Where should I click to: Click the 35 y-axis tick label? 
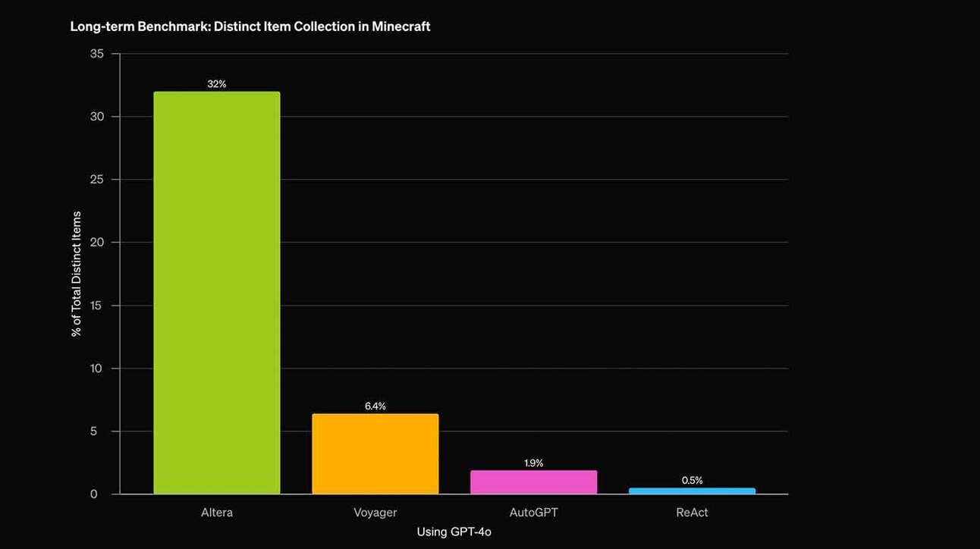tap(97, 54)
